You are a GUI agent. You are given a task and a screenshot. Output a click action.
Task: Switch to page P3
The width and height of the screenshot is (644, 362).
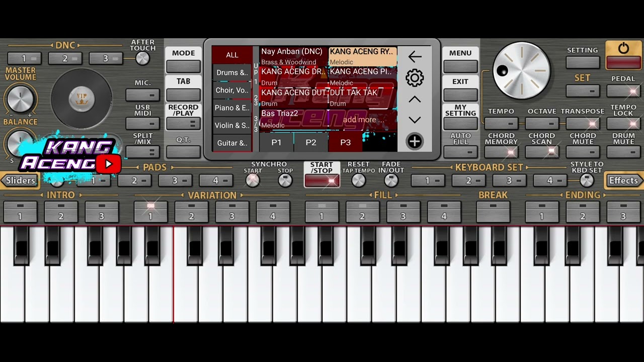tap(345, 142)
